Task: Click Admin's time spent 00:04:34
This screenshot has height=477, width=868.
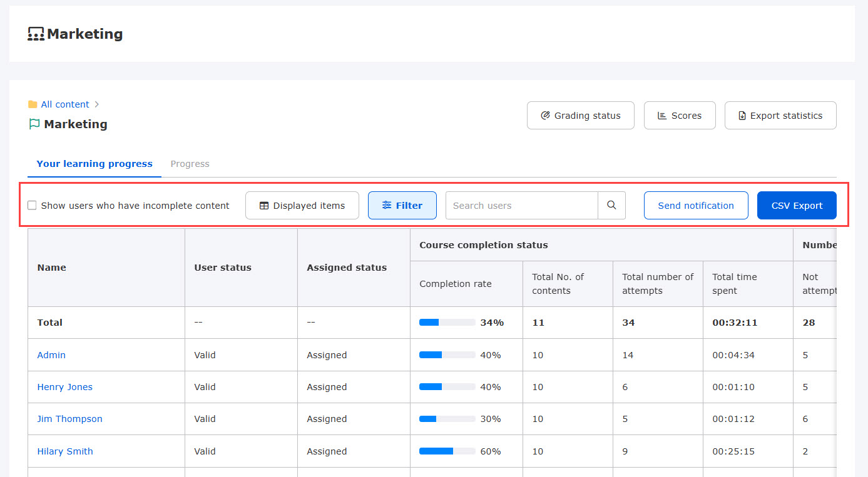Action: (733, 355)
